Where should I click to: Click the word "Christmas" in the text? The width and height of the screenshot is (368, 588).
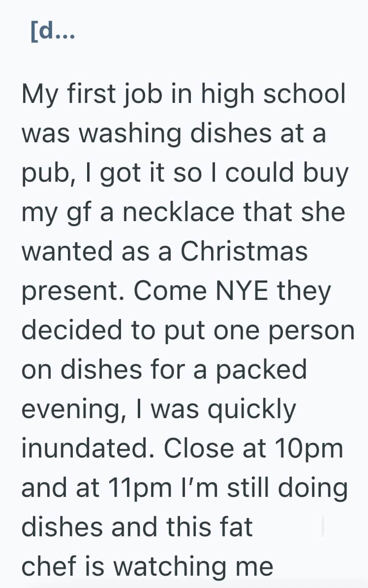pyautogui.click(x=244, y=252)
